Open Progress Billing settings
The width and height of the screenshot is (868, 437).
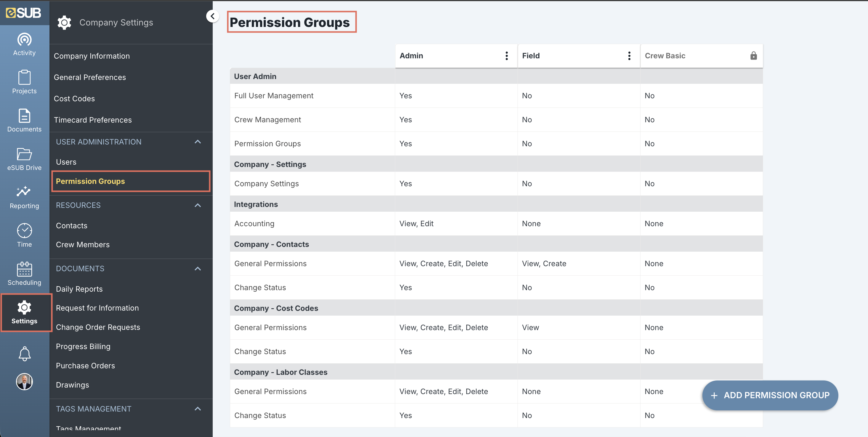[83, 346]
